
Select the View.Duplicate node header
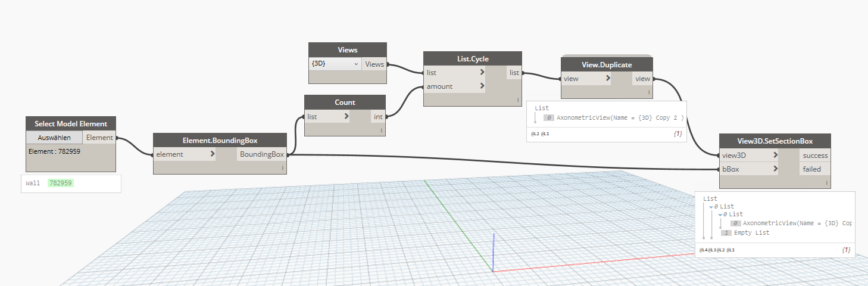607,64
